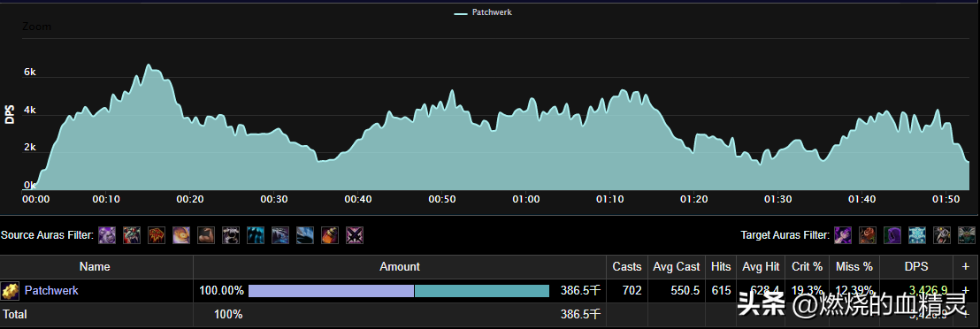
Task: Click the plus column header to add columns
Action: click(x=966, y=266)
